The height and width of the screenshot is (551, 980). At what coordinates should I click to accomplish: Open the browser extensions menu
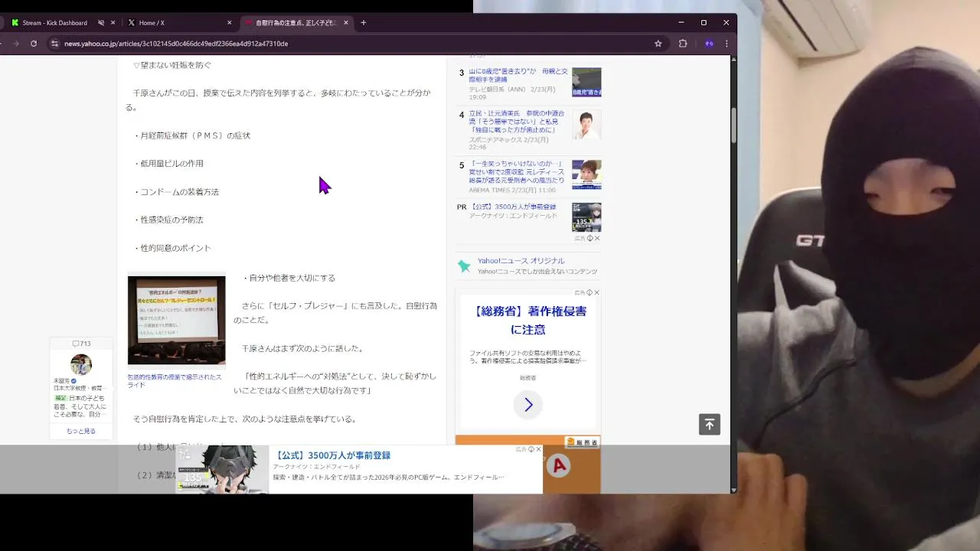pos(683,44)
